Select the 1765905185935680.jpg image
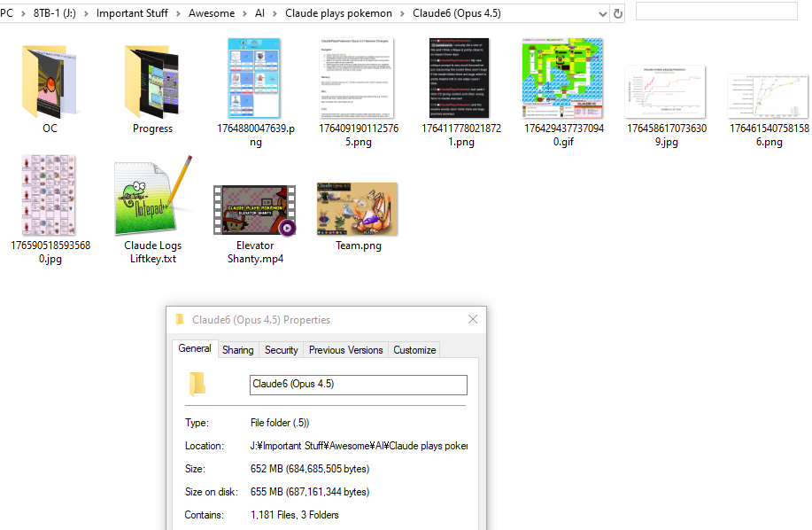812x530 pixels. [x=50, y=195]
